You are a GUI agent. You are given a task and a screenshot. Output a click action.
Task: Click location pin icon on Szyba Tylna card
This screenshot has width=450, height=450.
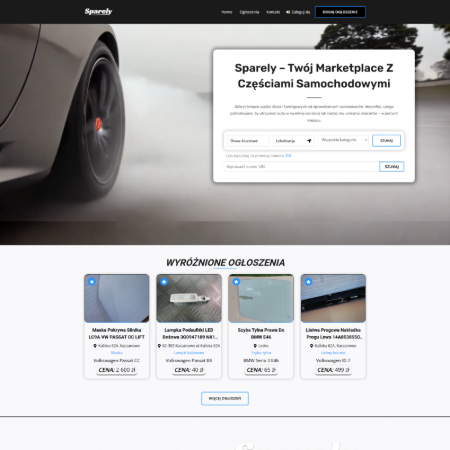pyautogui.click(x=255, y=346)
